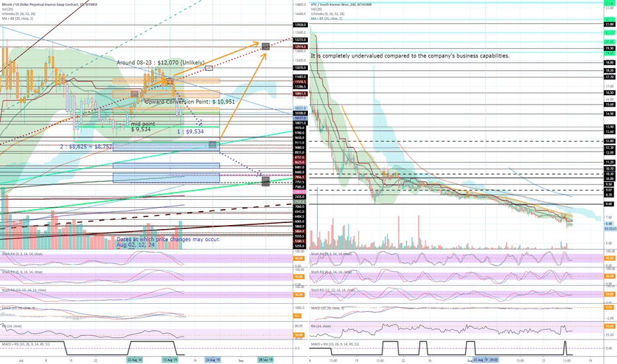
Task: Select MACD + RSI (10, 26, 9, 14, 49, 51) in HYC chart
Action: 335,344
